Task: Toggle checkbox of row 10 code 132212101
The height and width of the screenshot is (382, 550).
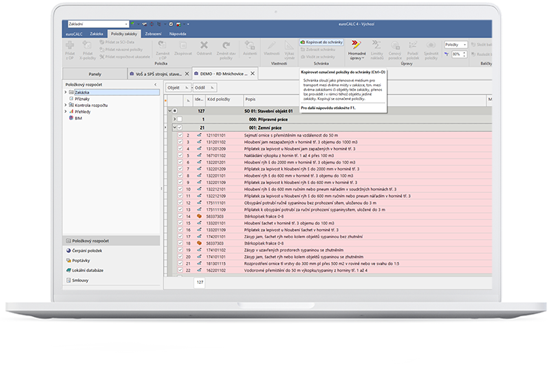Action: tap(180, 189)
